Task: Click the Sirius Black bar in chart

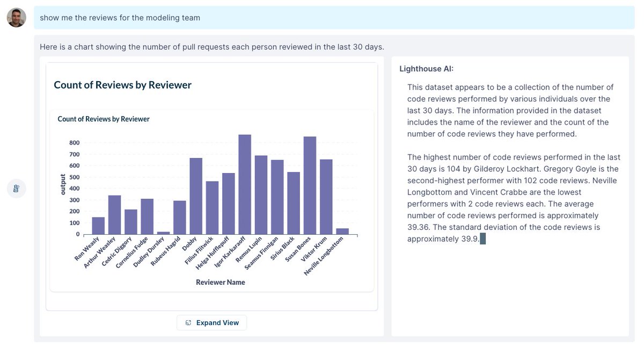Action: tap(294, 203)
